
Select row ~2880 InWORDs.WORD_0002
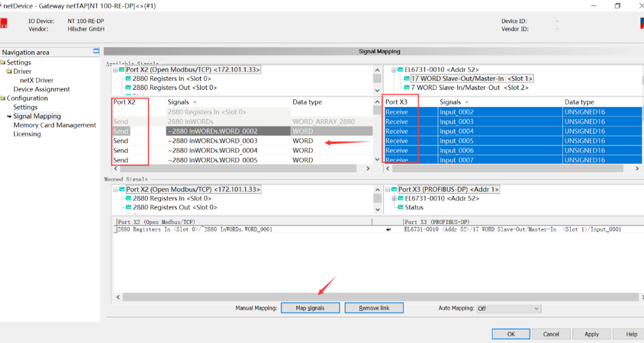(x=242, y=131)
